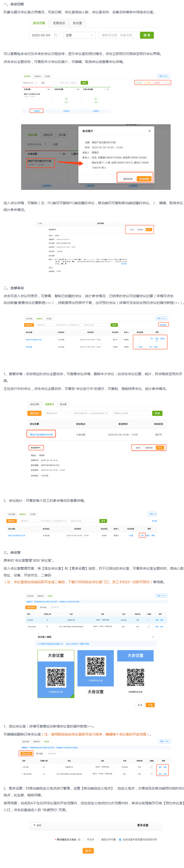Expand the large 全部 dropdown beside the date field
Image resolution: width=184 pixels, height=868 pixels.
79,35
